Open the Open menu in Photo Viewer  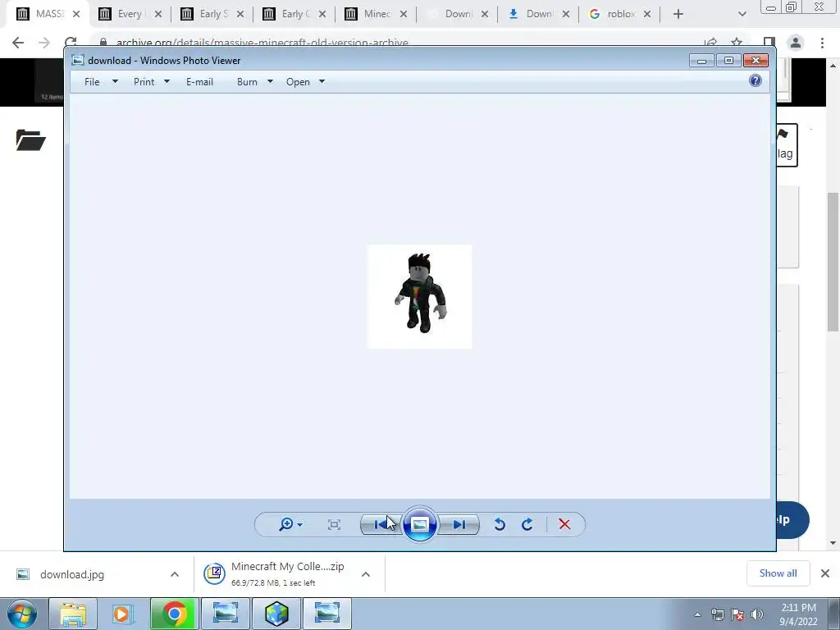click(298, 82)
